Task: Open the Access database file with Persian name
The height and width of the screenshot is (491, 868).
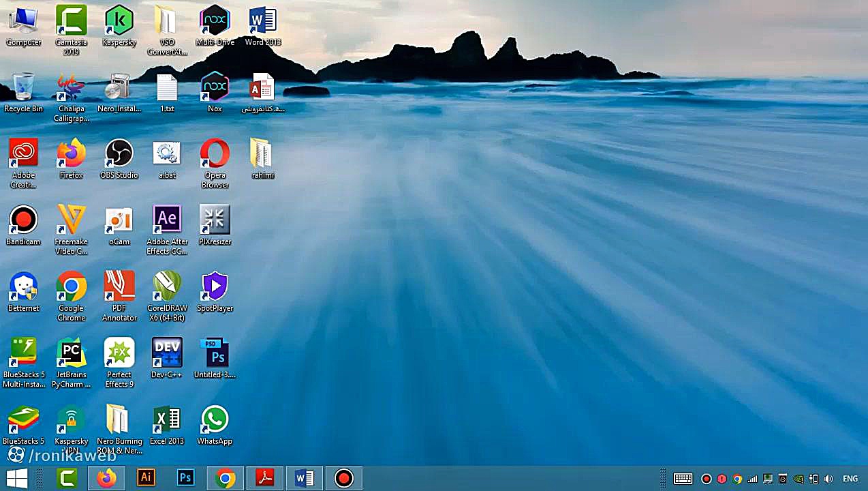Action: [x=262, y=92]
